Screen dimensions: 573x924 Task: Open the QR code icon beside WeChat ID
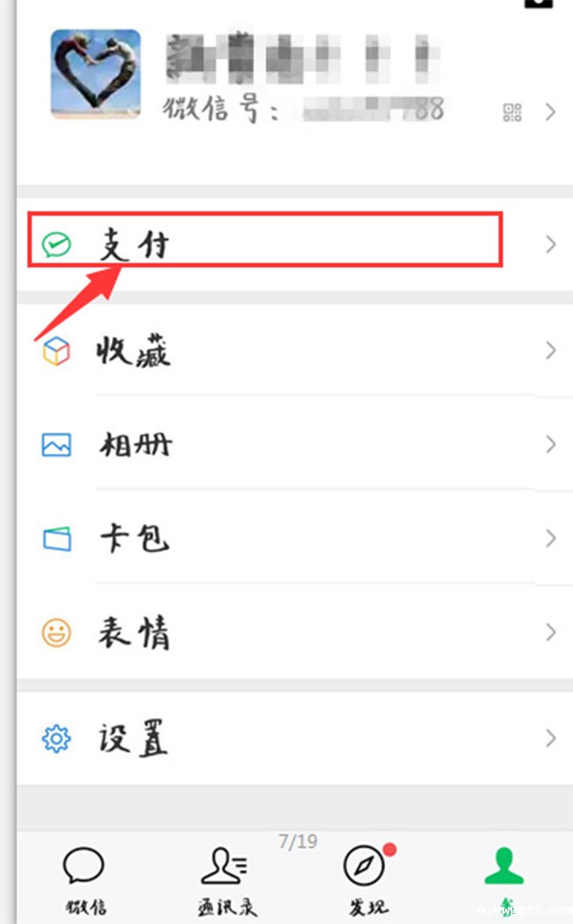(512, 112)
